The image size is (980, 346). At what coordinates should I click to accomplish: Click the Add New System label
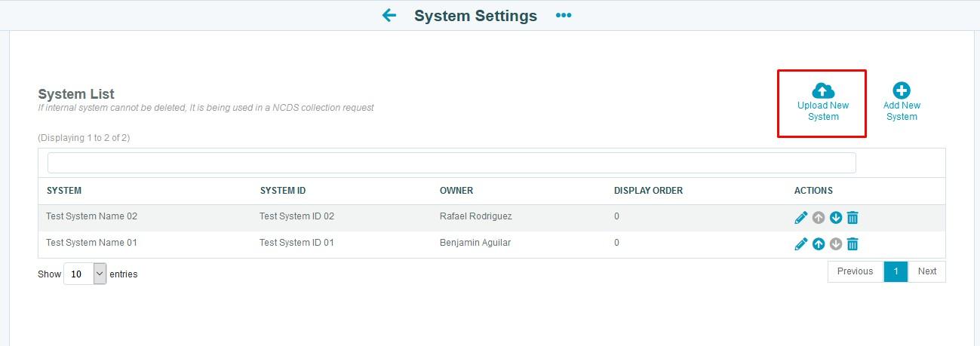pos(902,111)
